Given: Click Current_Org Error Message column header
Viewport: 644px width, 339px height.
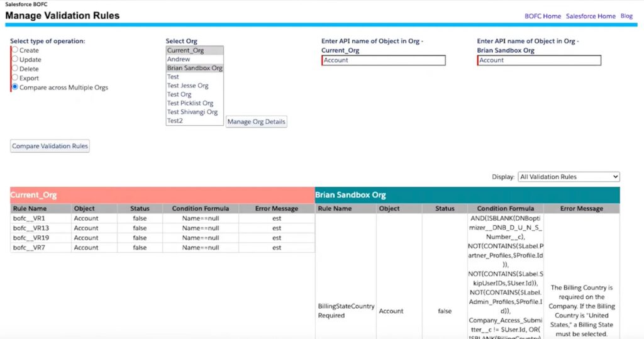Looking at the screenshot, I should pyautogui.click(x=277, y=208).
